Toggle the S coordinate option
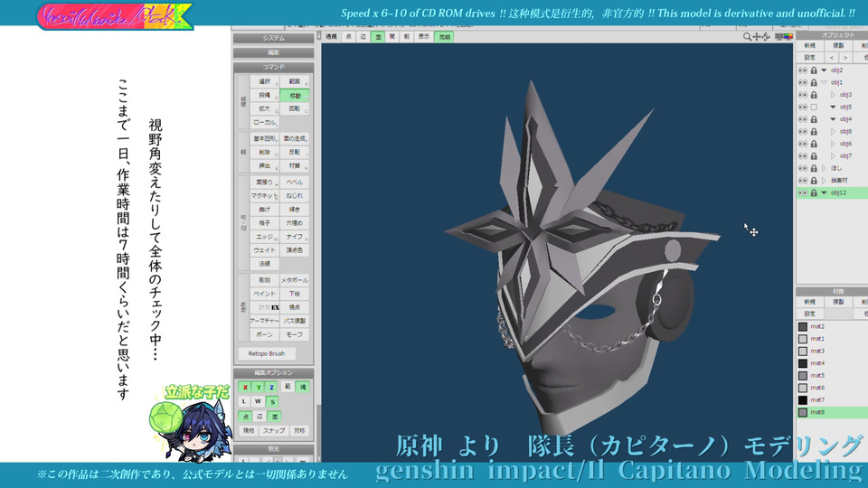The height and width of the screenshot is (488, 868). (x=272, y=401)
